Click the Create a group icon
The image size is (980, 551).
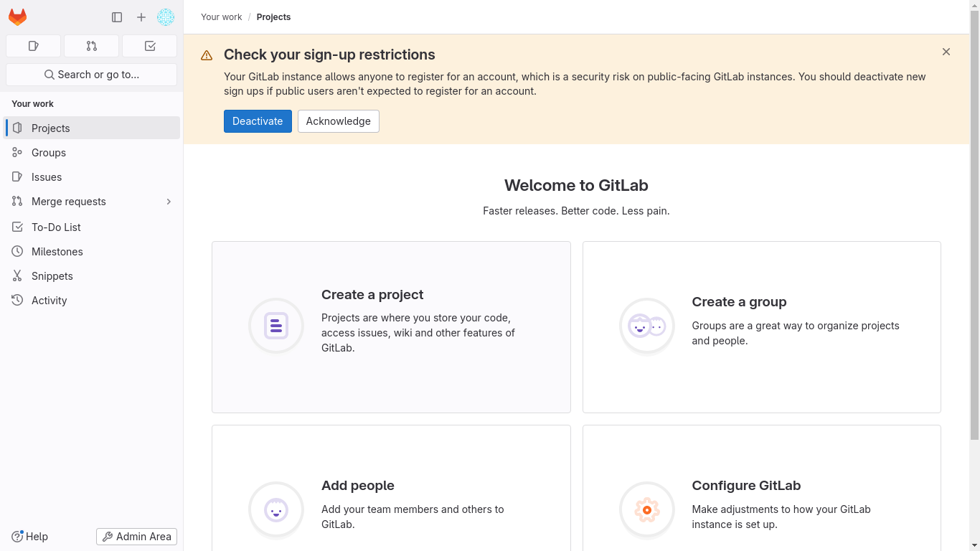[x=646, y=326]
